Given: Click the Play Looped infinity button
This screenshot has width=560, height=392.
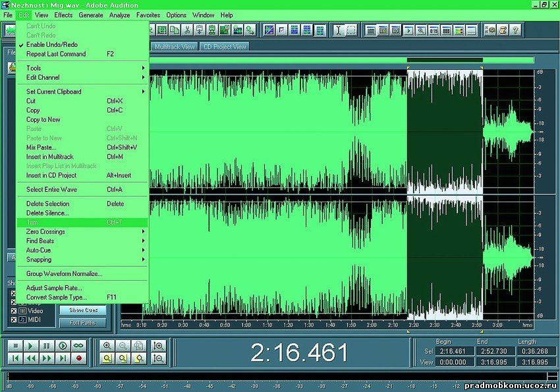Looking at the screenshot, I should [78, 346].
